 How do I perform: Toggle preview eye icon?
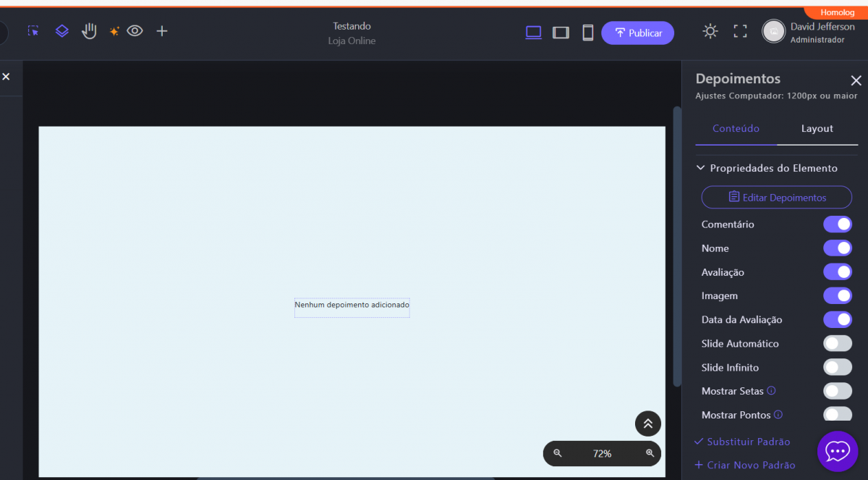point(135,31)
